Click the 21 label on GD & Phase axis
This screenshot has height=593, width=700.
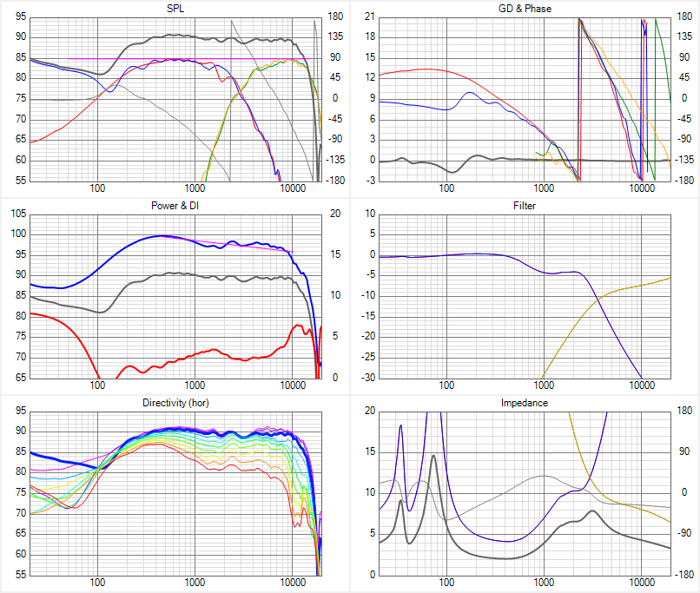coord(369,16)
